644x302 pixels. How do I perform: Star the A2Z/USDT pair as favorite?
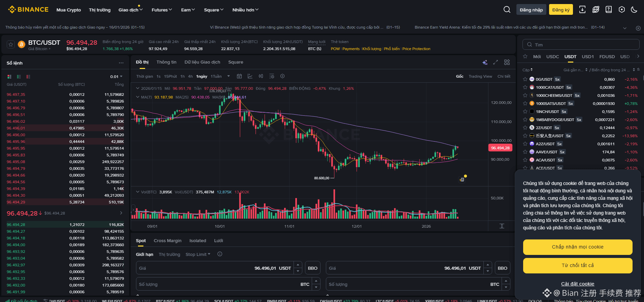click(x=525, y=144)
